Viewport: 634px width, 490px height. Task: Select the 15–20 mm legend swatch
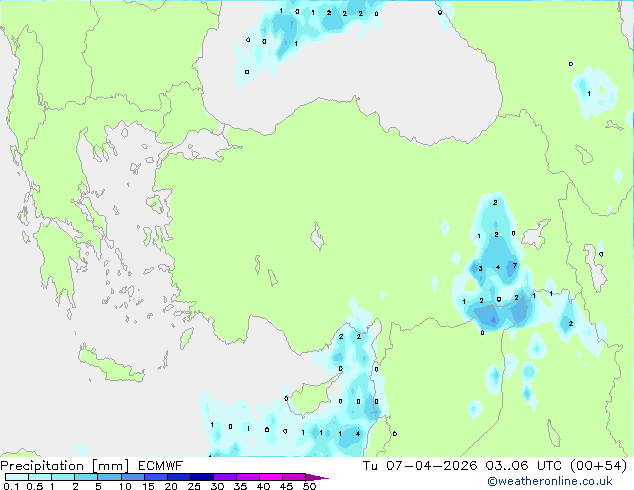click(x=155, y=477)
